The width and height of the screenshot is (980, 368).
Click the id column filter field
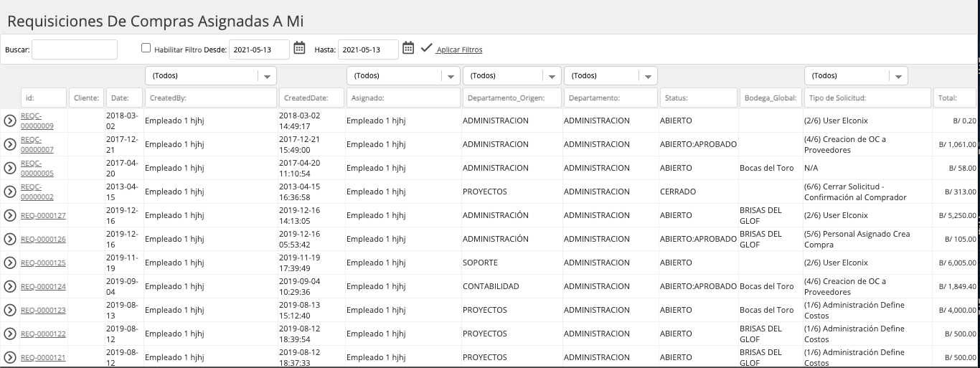click(x=43, y=98)
